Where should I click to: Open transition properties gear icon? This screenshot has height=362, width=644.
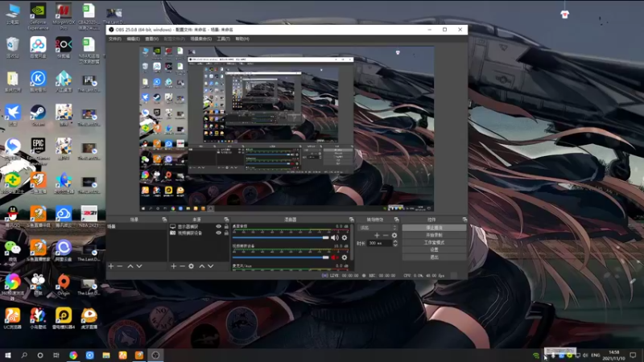pyautogui.click(x=394, y=235)
